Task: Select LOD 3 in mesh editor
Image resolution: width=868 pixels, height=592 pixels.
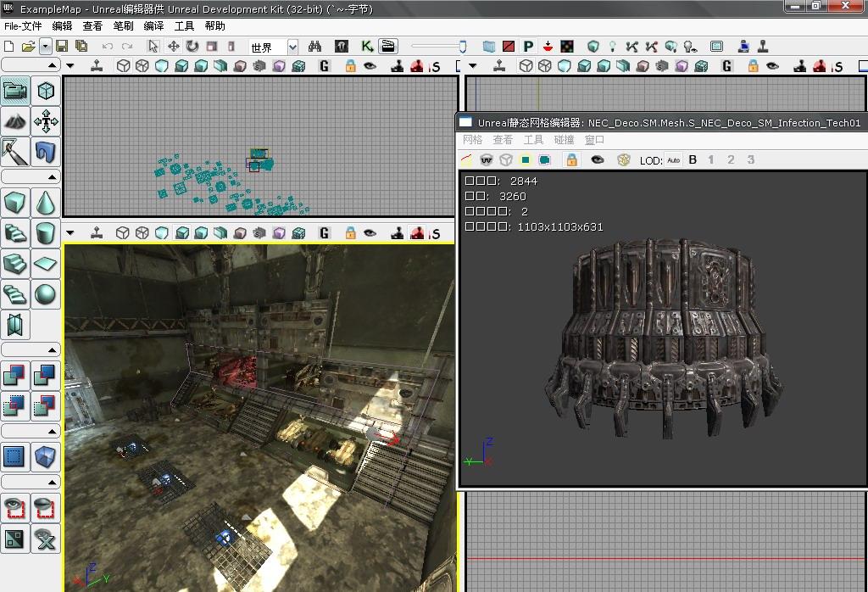Action: (751, 159)
